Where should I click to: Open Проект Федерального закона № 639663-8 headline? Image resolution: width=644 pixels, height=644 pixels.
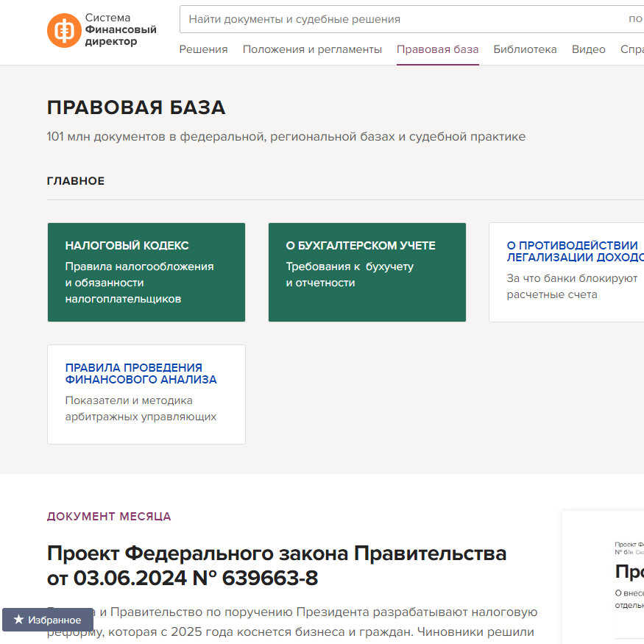click(277, 565)
